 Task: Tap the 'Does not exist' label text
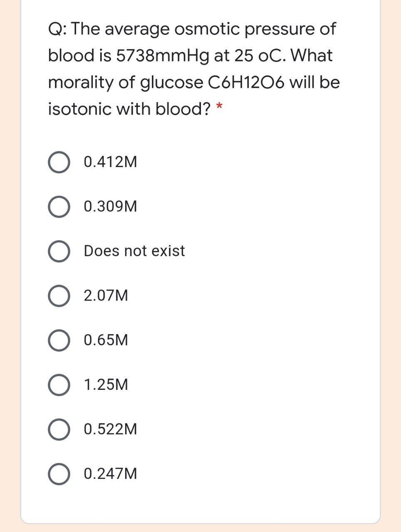point(134,251)
